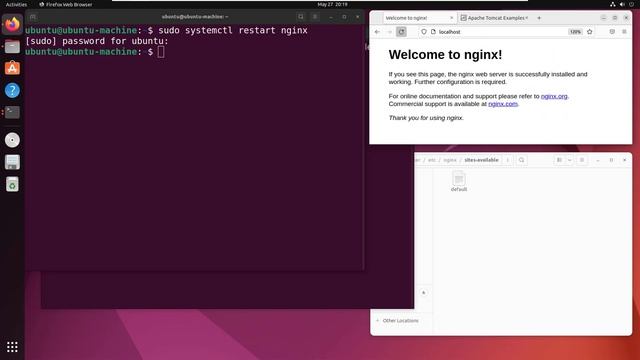Open a new Firefox tab with plus
This screenshot has width=640, height=360.
click(539, 18)
